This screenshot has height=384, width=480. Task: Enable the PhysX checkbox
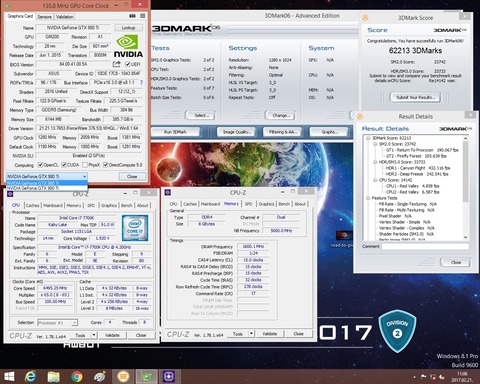85,165
